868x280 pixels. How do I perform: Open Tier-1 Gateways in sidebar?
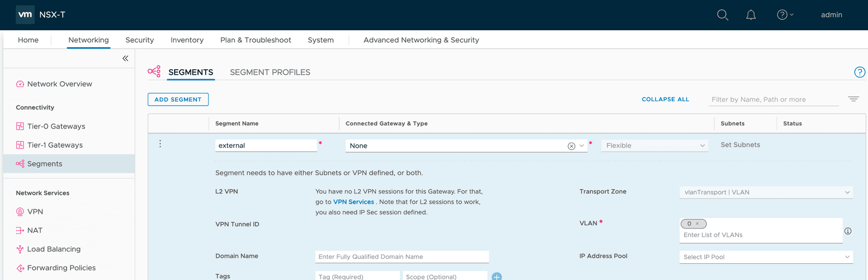coord(55,145)
